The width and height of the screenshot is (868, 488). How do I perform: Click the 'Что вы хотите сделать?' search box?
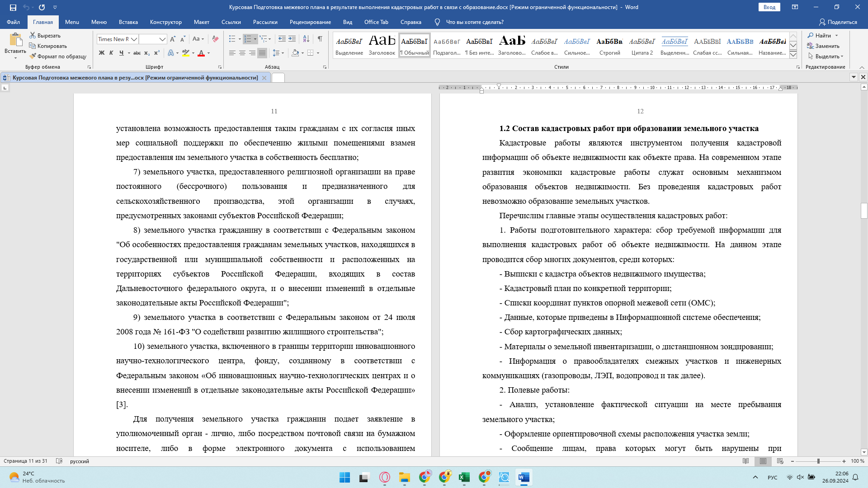pos(475,22)
